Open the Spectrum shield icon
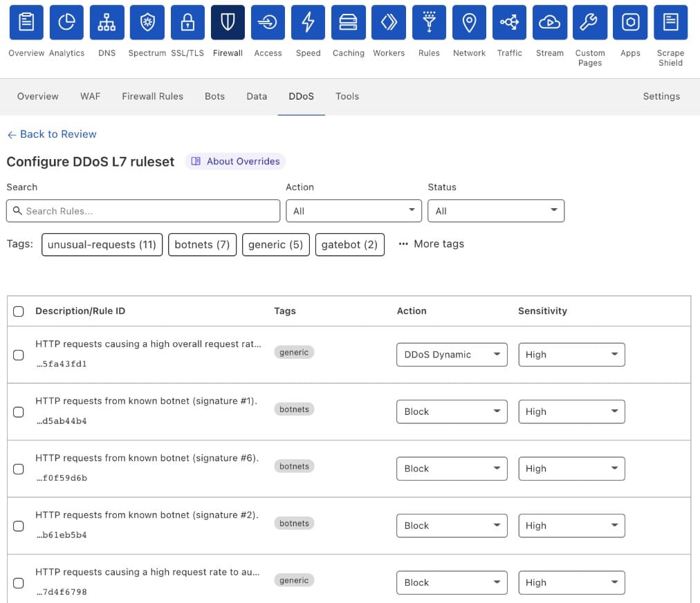This screenshot has width=700, height=603. point(147,22)
